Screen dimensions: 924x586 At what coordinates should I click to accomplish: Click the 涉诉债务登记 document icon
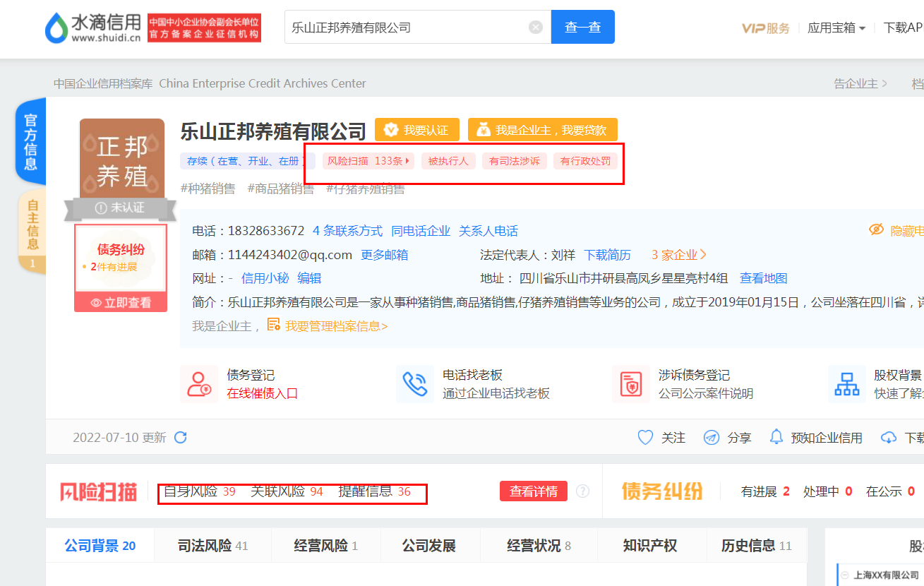click(x=631, y=383)
